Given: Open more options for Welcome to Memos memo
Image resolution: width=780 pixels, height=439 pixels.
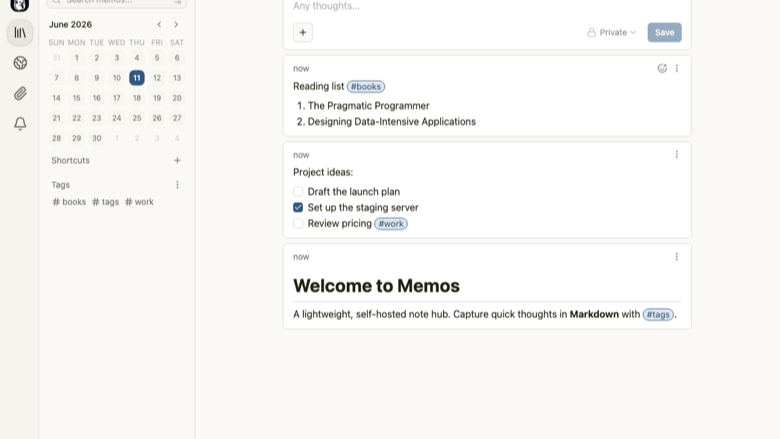Looking at the screenshot, I should click(677, 257).
